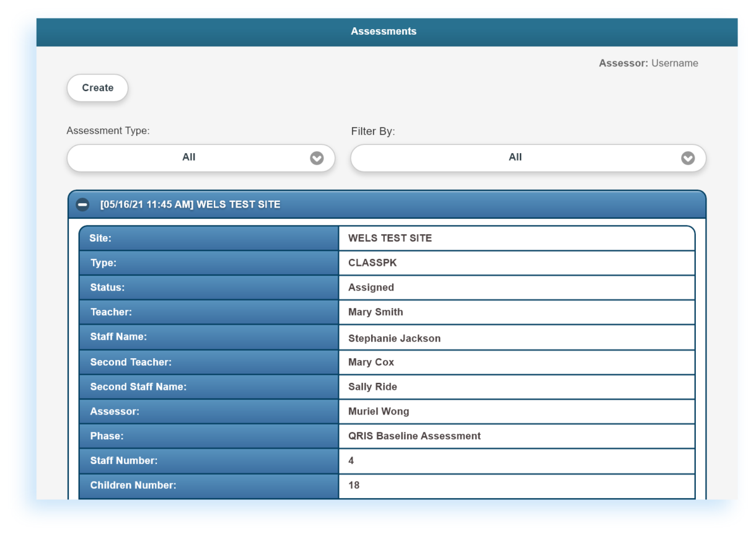
Task: Click Second Teacher Mary Cox
Action: (x=371, y=362)
